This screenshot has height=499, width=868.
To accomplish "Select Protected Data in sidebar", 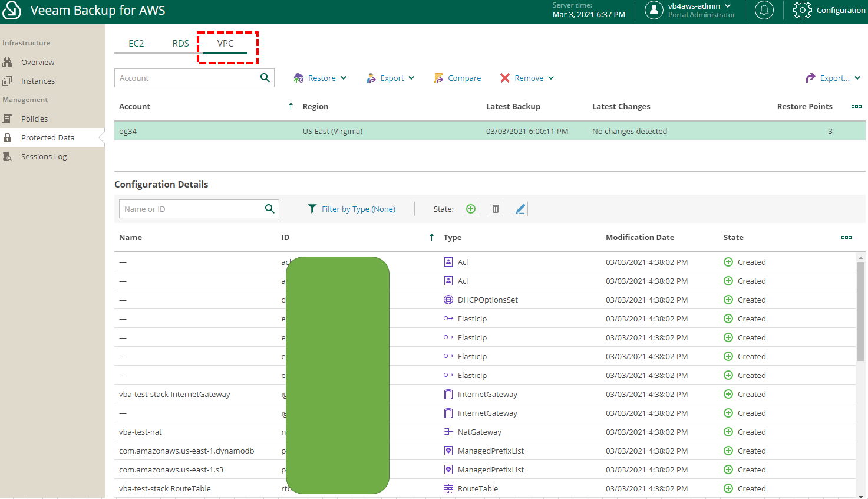I will coord(48,137).
